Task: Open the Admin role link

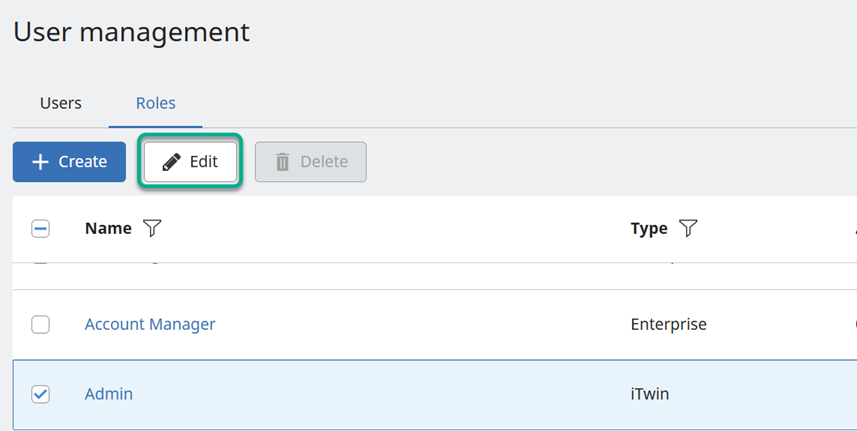Action: 109,394
